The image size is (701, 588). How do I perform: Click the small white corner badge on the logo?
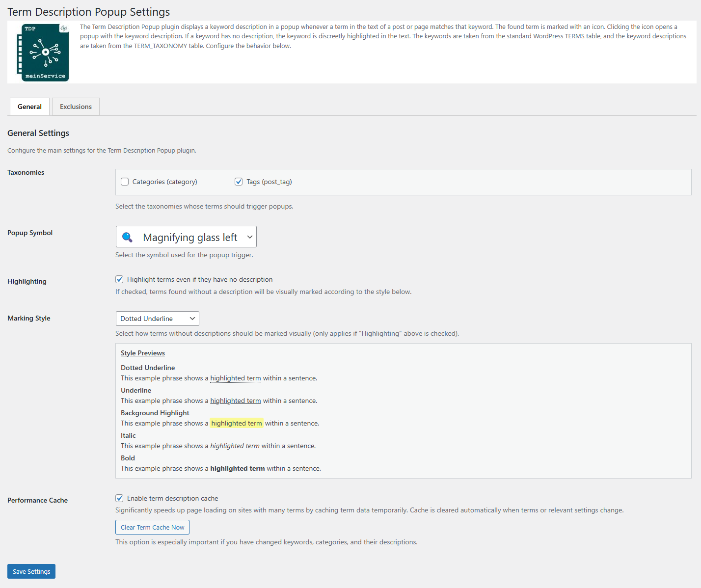[64, 28]
